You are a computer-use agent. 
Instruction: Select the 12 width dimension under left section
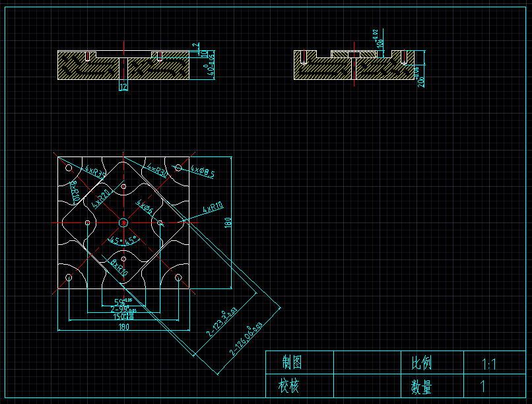pos(123,86)
